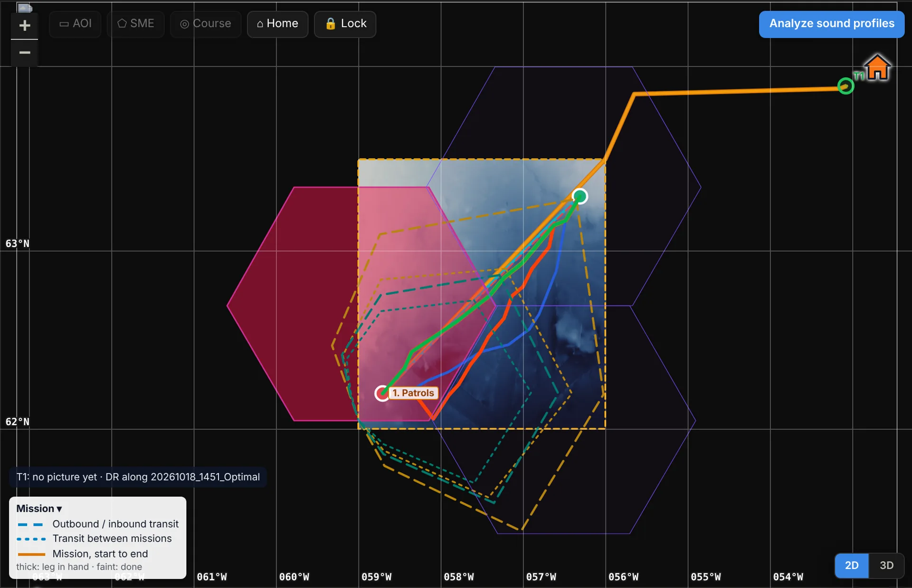Image resolution: width=912 pixels, height=588 pixels.
Task: Click the red patrol end waypoint circle
Action: point(382,393)
